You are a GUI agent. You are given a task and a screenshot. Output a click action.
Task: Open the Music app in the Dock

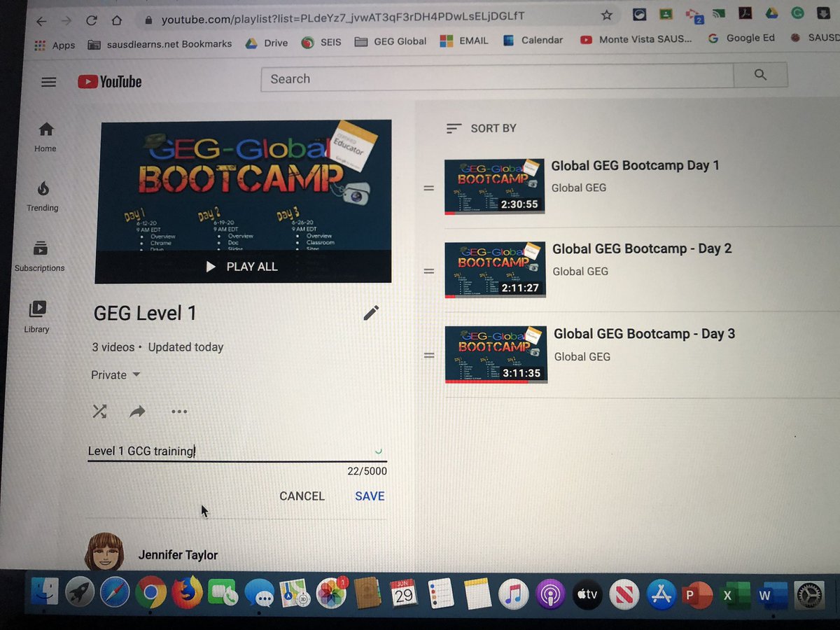tap(512, 595)
